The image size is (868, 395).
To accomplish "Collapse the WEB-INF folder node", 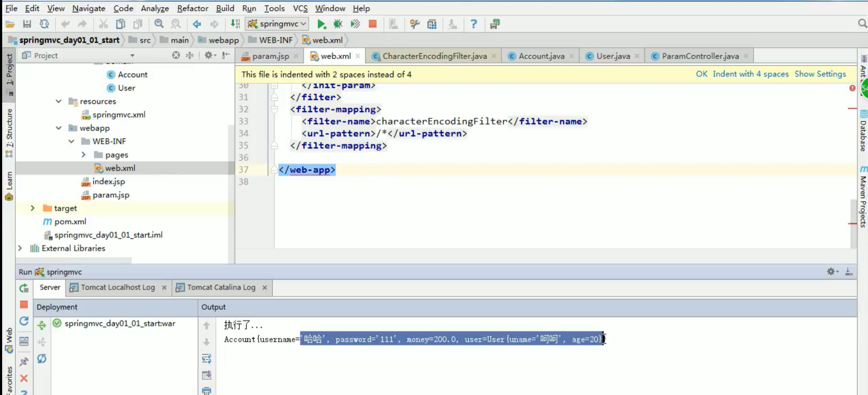I will point(71,141).
